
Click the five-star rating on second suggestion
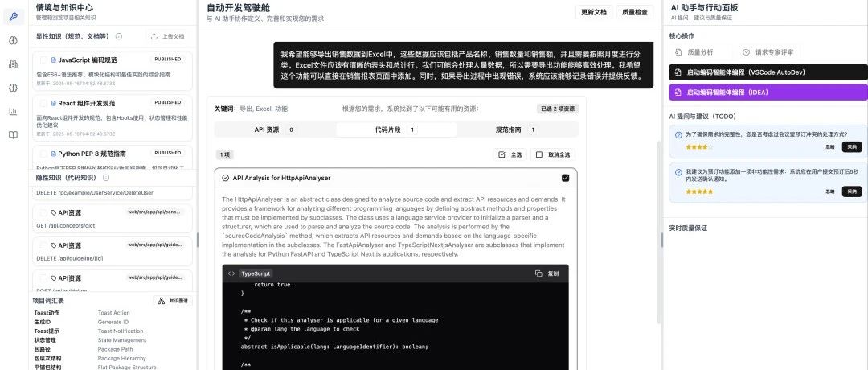point(699,191)
